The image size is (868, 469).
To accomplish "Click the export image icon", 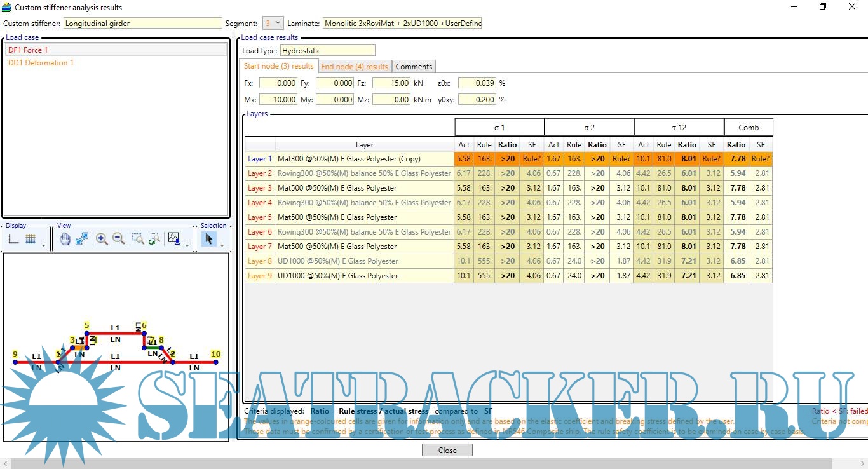I will pyautogui.click(x=175, y=239).
